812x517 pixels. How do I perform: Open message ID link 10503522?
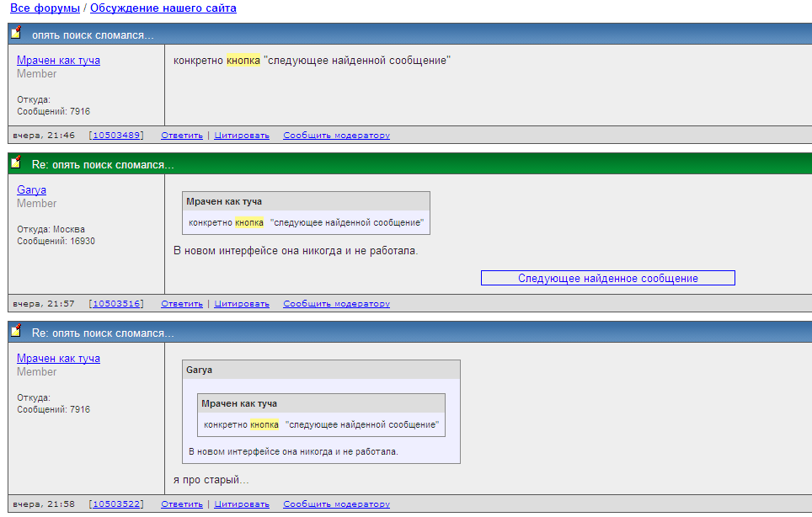point(116,504)
